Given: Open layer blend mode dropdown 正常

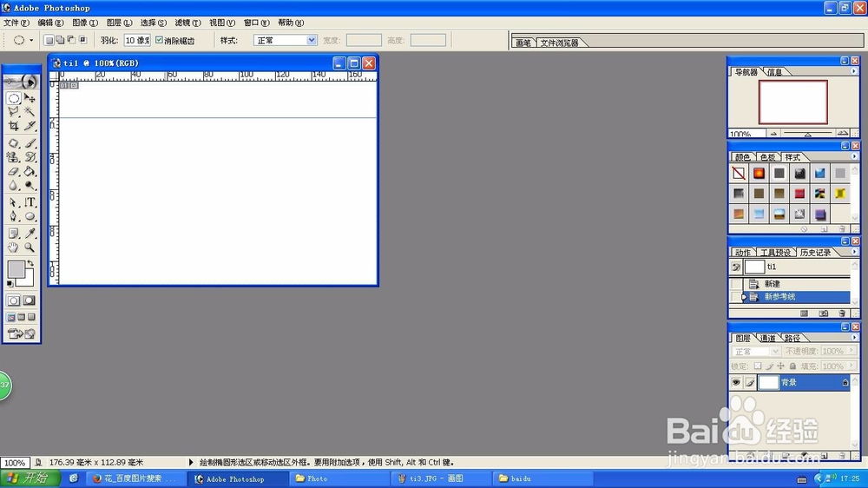Looking at the screenshot, I should pos(755,351).
